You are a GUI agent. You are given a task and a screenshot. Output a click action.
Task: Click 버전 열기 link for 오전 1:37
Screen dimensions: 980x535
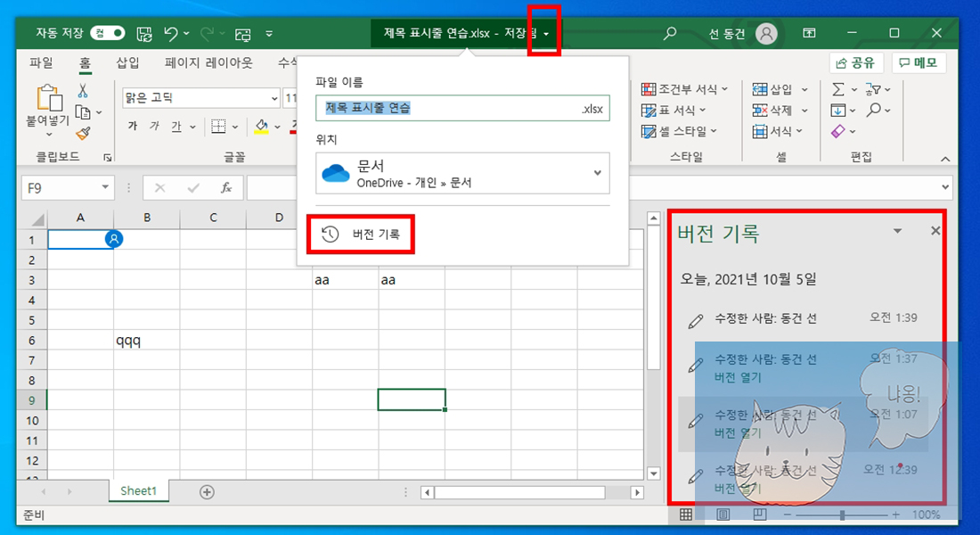click(x=738, y=377)
